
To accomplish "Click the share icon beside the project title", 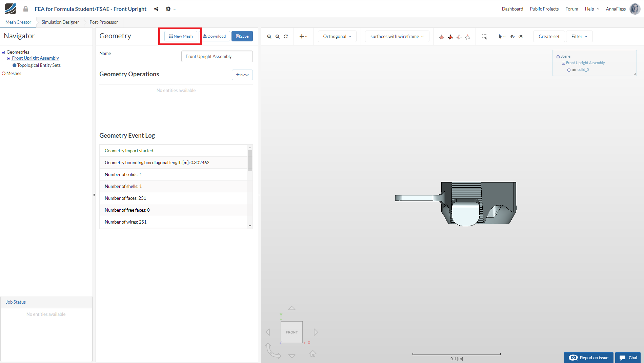I will [x=156, y=9].
